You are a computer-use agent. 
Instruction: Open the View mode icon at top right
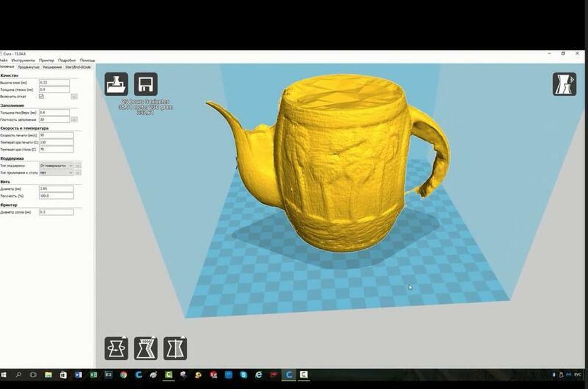[x=564, y=84]
